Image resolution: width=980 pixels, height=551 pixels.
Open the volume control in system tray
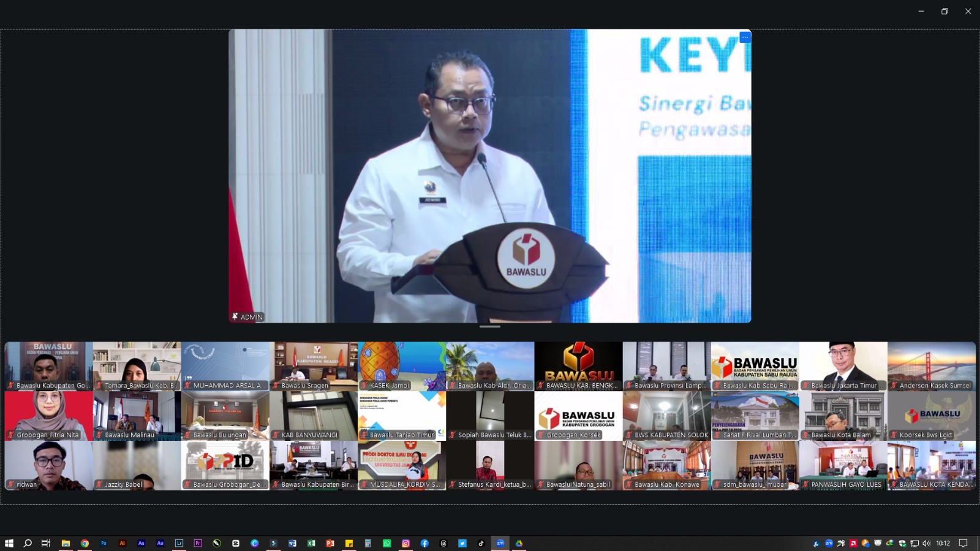(926, 543)
